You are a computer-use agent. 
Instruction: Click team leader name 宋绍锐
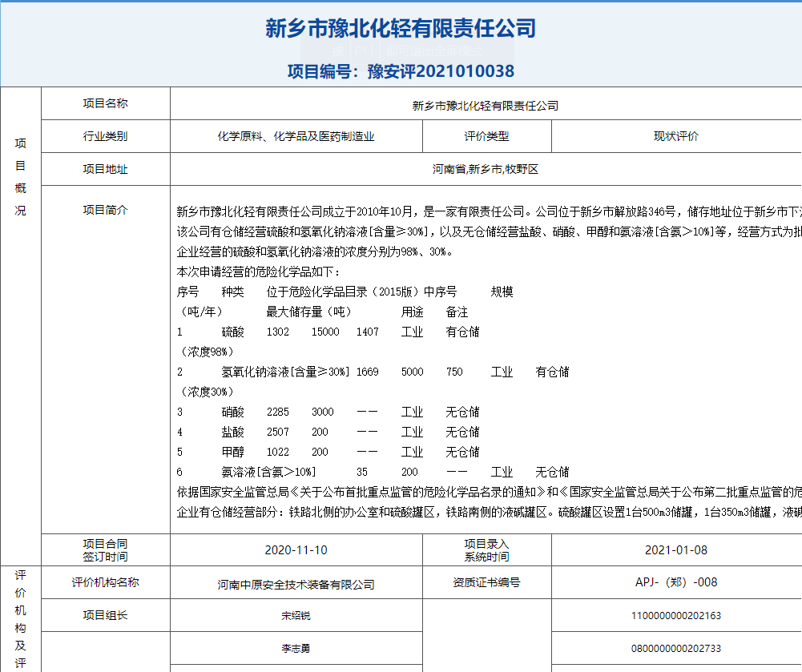point(296,616)
